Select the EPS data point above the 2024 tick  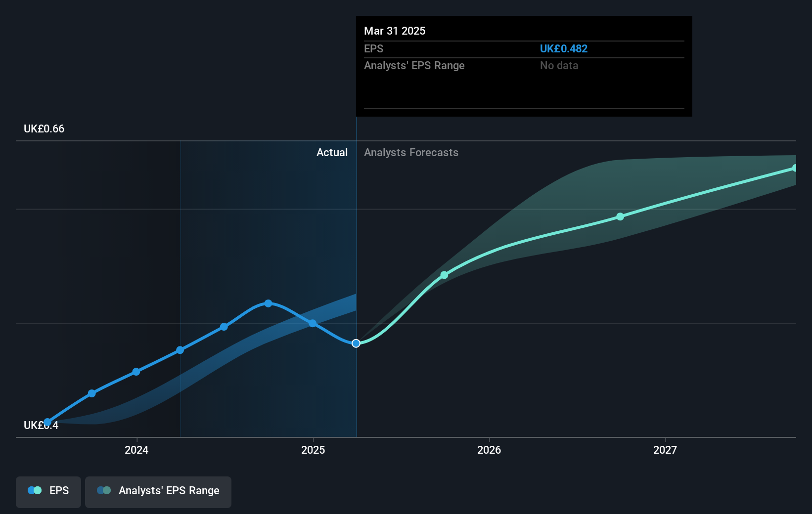tap(136, 372)
